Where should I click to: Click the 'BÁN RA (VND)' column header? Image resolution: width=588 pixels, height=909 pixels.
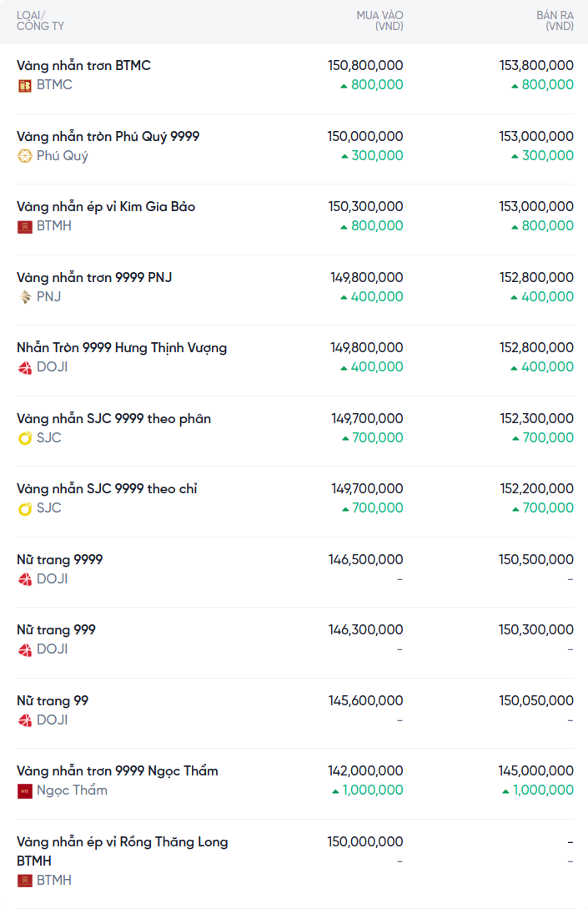point(555,21)
